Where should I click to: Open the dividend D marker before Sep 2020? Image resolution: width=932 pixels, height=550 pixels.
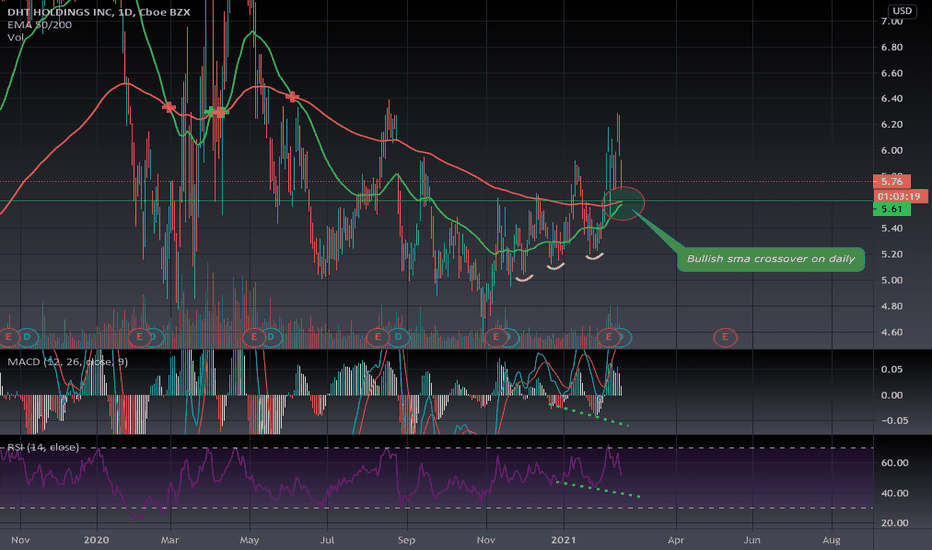(398, 338)
